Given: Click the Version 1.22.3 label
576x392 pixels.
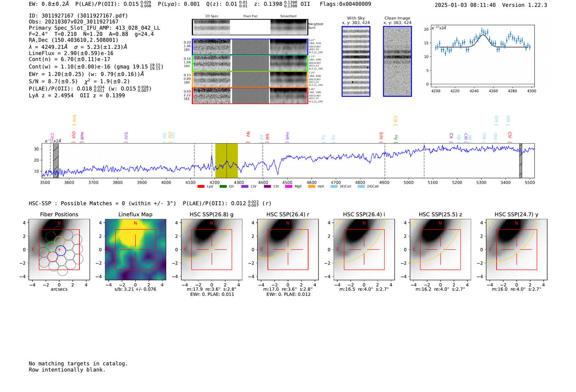Looking at the screenshot, I should pos(525,5).
